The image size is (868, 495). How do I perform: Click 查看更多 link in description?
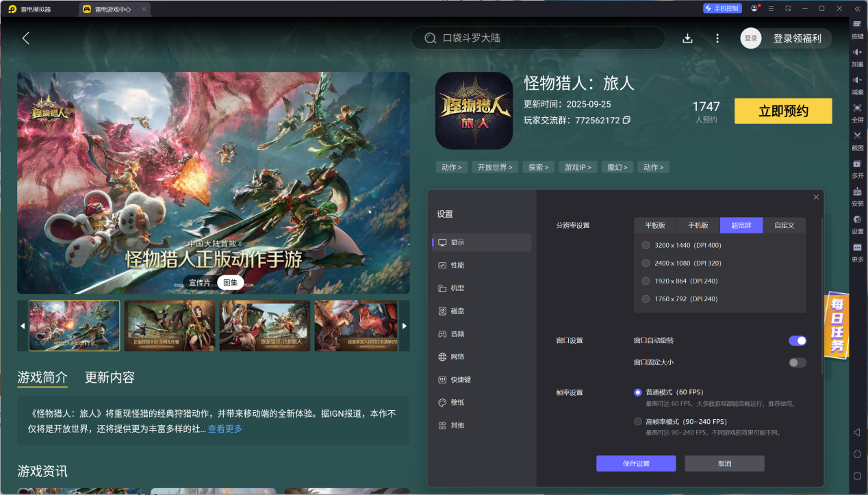(x=225, y=429)
